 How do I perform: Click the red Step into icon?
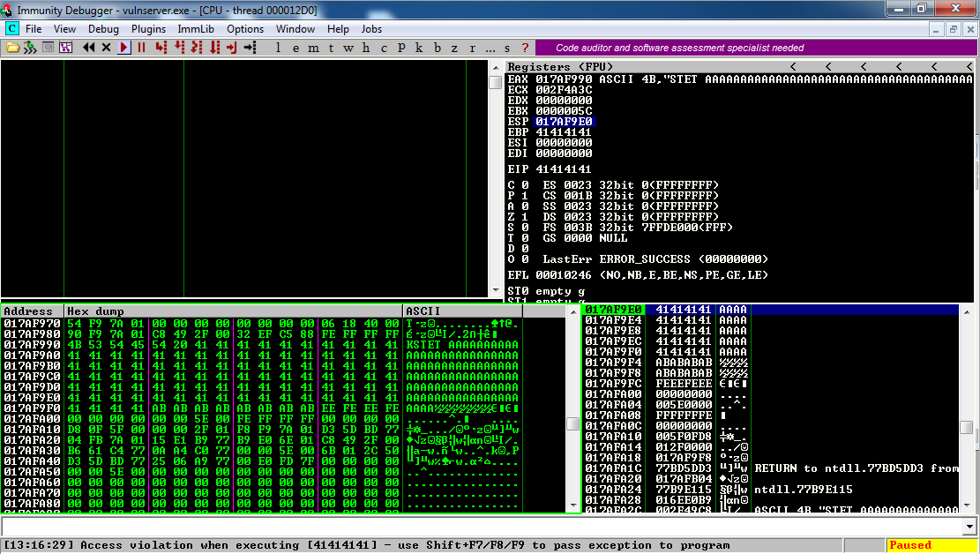point(161,48)
